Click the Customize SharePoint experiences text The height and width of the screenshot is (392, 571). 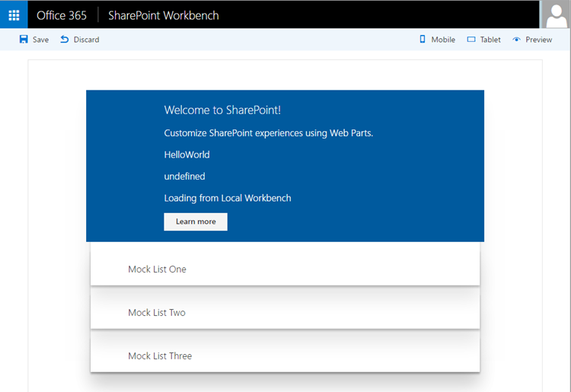269,133
